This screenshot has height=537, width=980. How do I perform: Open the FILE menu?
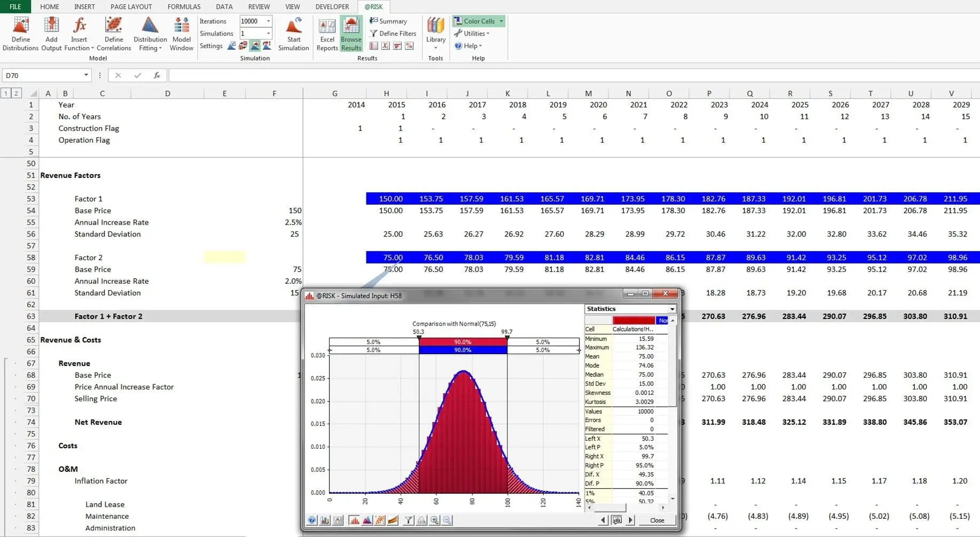pos(15,7)
